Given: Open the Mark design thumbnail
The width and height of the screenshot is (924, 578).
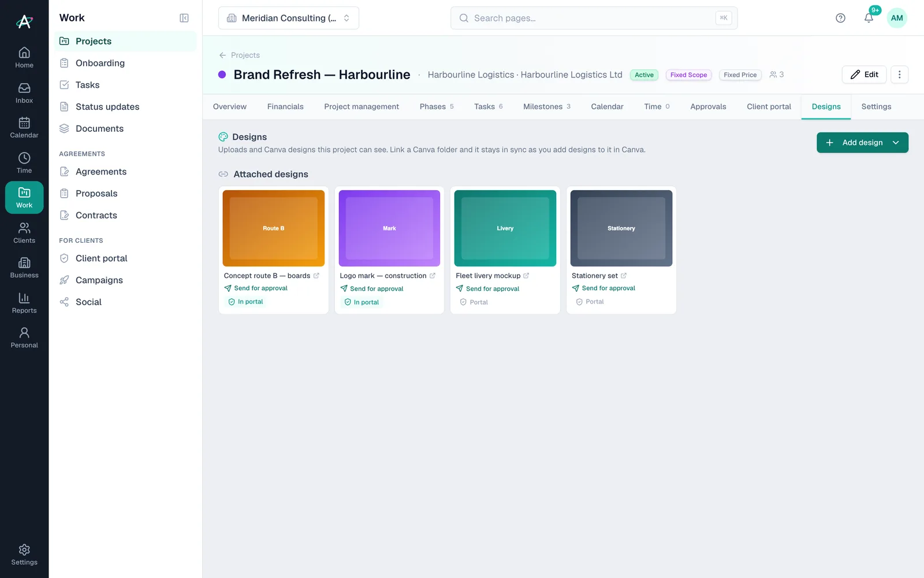Looking at the screenshot, I should tap(389, 228).
